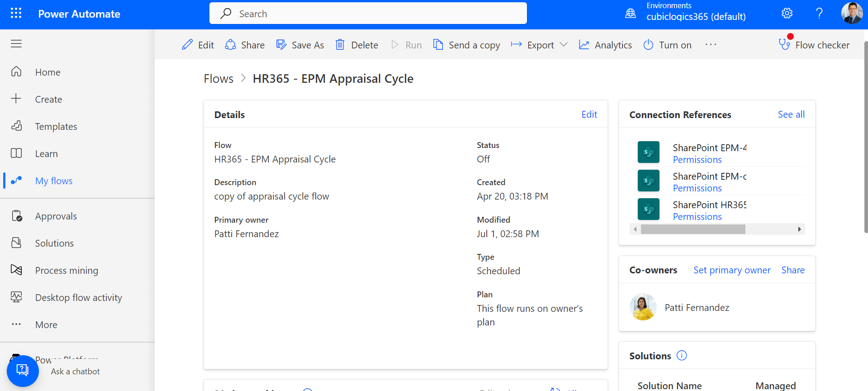
Task: Click the connection list left scroll arrow
Action: click(635, 229)
